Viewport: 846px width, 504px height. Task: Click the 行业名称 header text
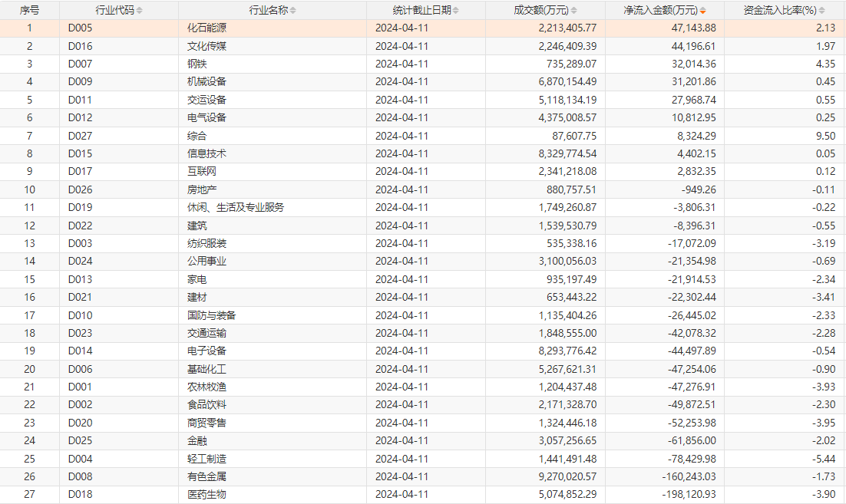269,10
